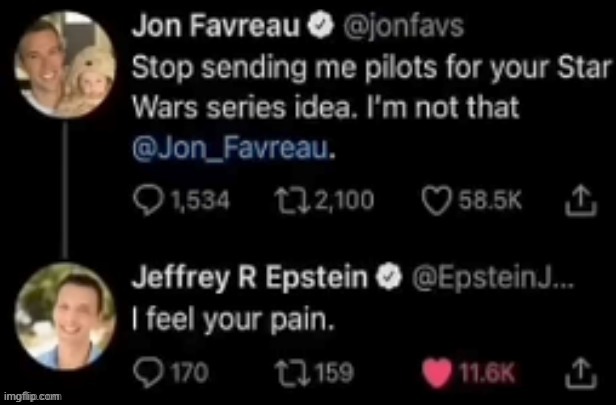Follow the @Jon_Favreau mention link
The image size is (616, 405).
tap(229, 150)
